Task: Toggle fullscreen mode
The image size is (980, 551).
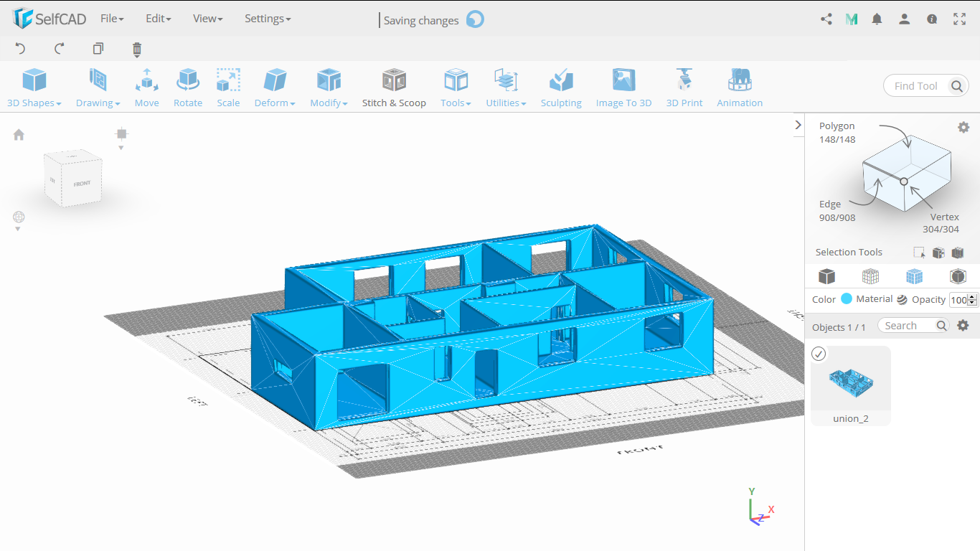Action: (959, 19)
